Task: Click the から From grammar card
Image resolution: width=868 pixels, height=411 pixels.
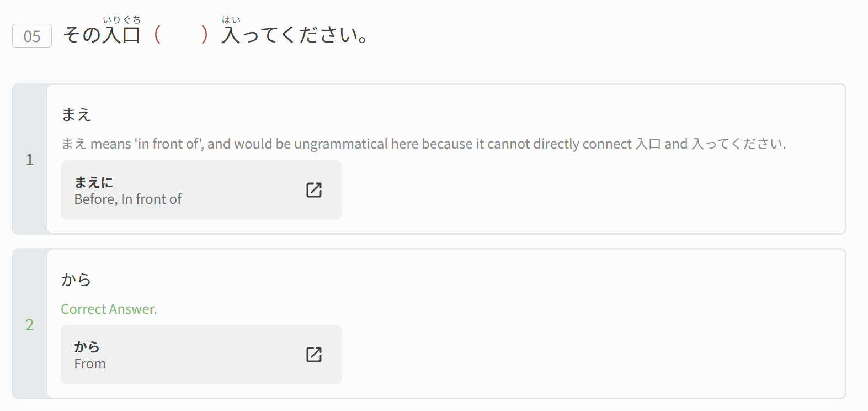Action: click(201, 355)
